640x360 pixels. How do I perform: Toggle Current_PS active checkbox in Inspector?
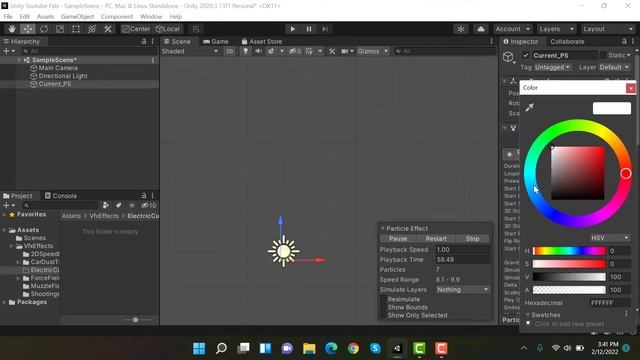[x=526, y=56]
